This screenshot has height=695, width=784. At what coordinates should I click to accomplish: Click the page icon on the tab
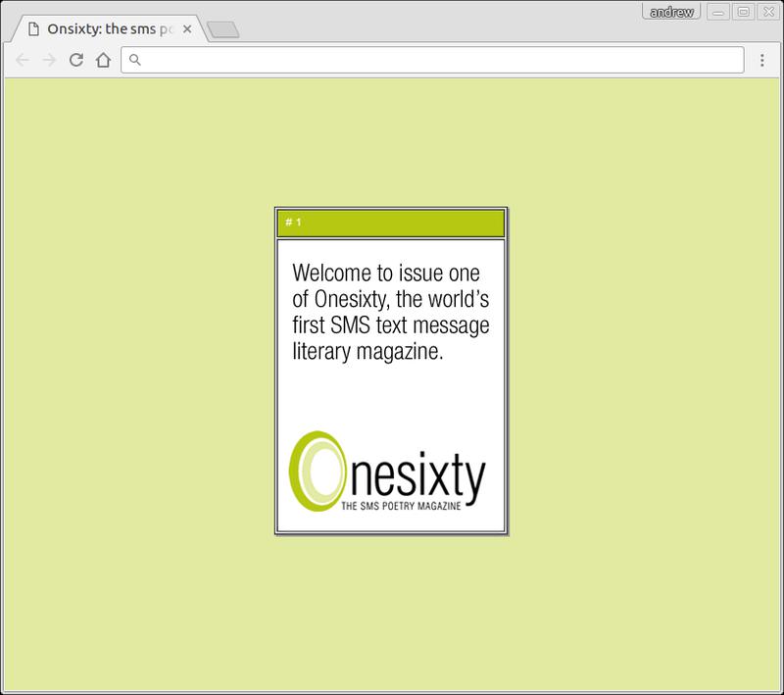(x=33, y=29)
